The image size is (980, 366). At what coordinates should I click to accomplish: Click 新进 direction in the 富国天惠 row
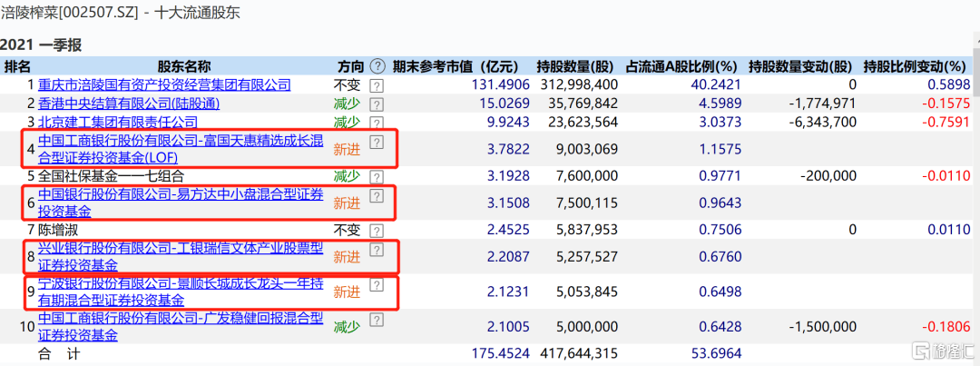[x=347, y=150]
